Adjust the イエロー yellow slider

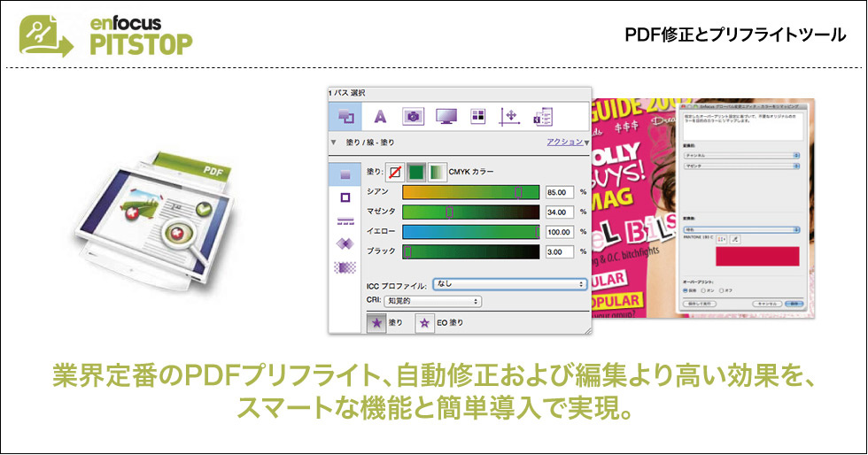pyautogui.click(x=470, y=232)
